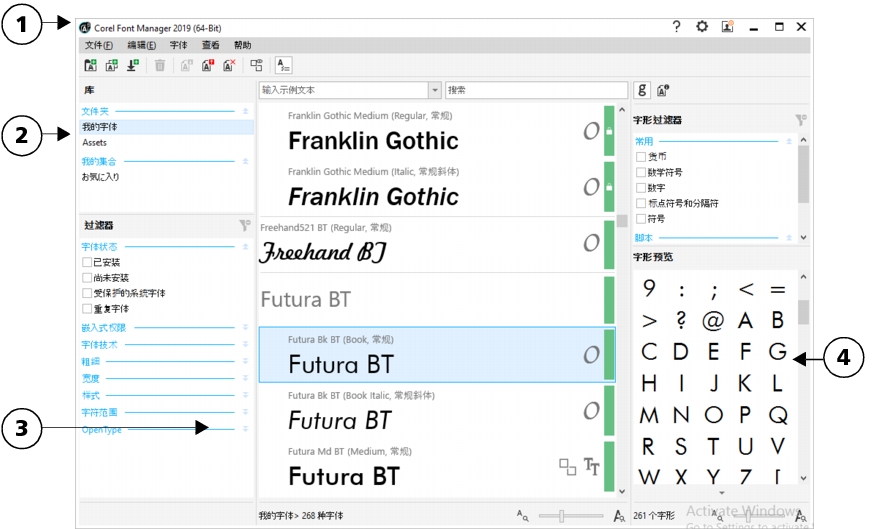Click inside the 搜索 search field
873x529 pixels.
coord(536,90)
